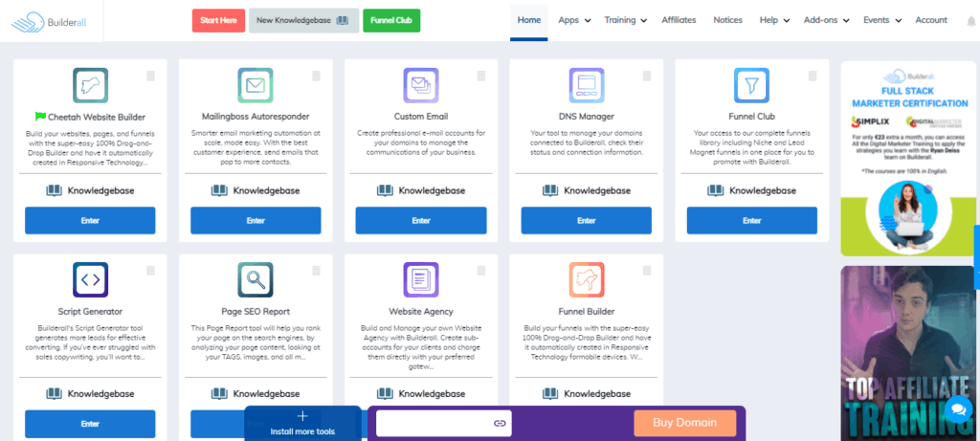The height and width of the screenshot is (441, 980).
Task: Click the domain search input field
Action: (444, 423)
